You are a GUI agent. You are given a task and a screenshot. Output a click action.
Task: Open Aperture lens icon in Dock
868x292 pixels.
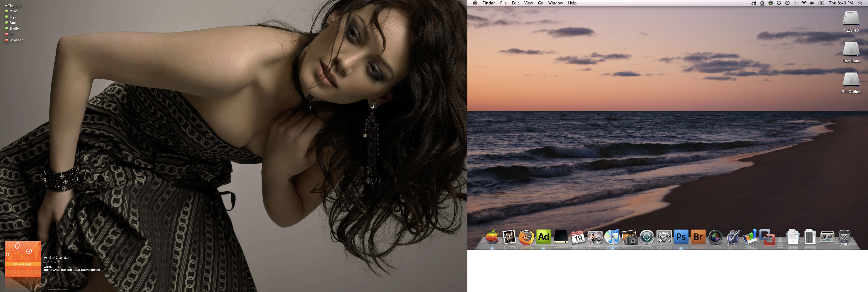715,237
